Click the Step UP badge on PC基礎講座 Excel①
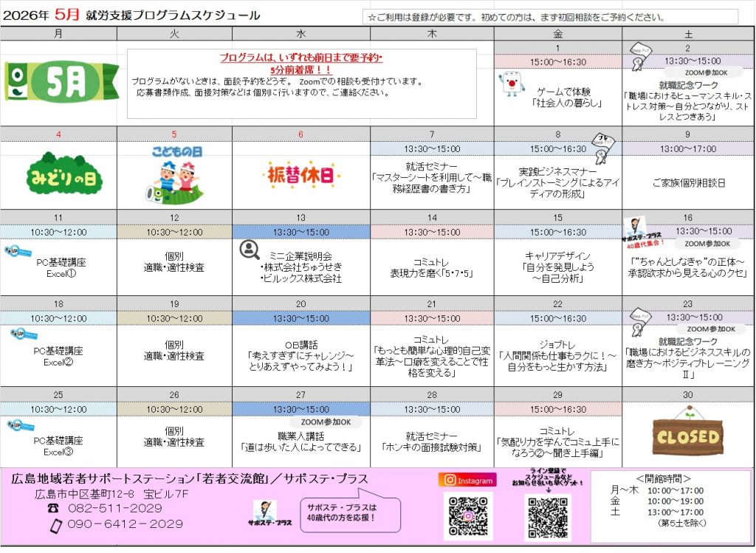 click(16, 251)
